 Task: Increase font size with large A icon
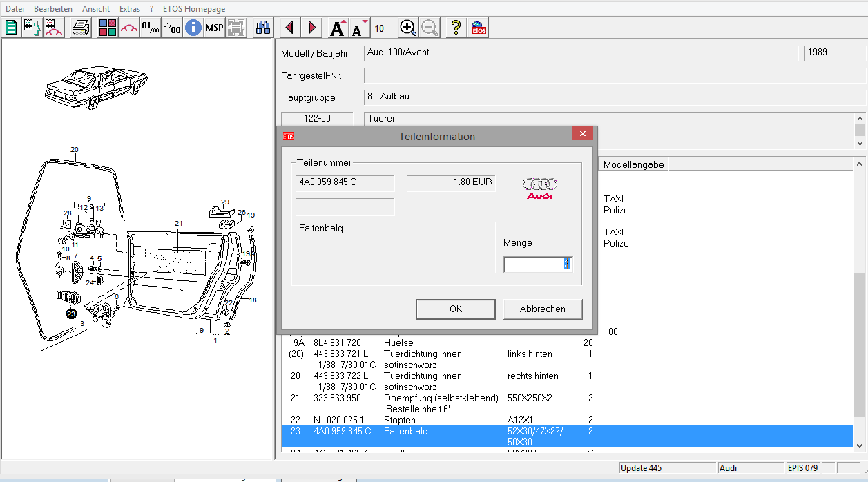pos(338,28)
